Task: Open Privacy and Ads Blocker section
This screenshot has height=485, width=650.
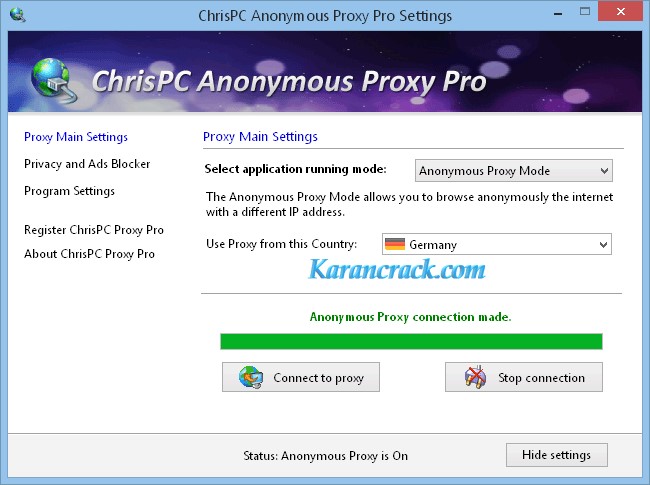Action: [87, 164]
